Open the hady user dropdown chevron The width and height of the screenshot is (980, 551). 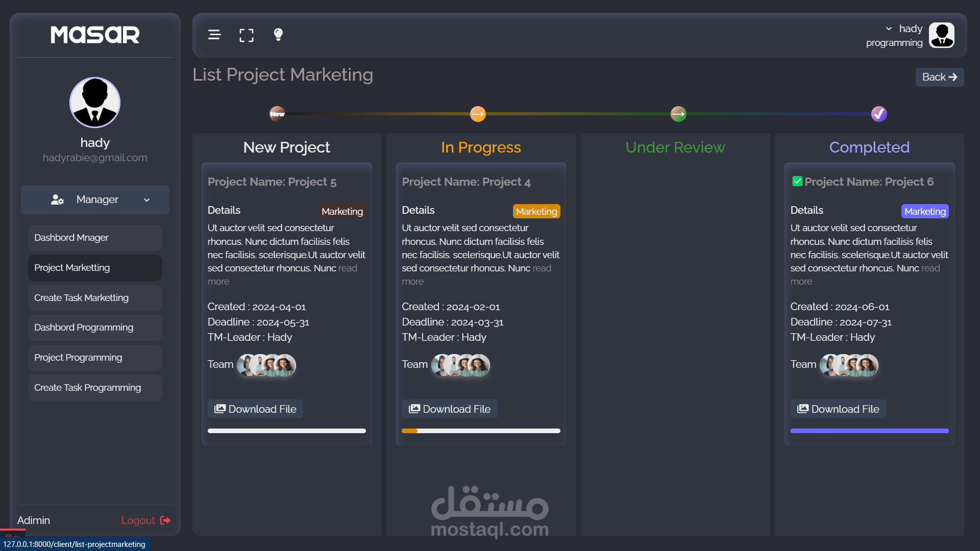pyautogui.click(x=889, y=29)
